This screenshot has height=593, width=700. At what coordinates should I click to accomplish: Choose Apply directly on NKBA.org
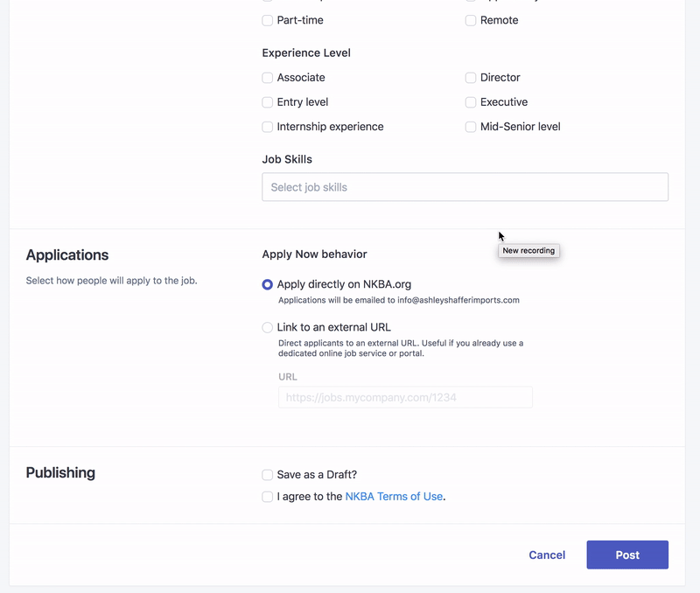pos(268,284)
